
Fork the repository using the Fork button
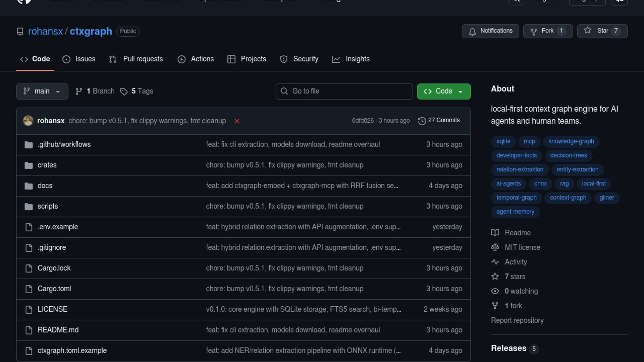(x=548, y=31)
